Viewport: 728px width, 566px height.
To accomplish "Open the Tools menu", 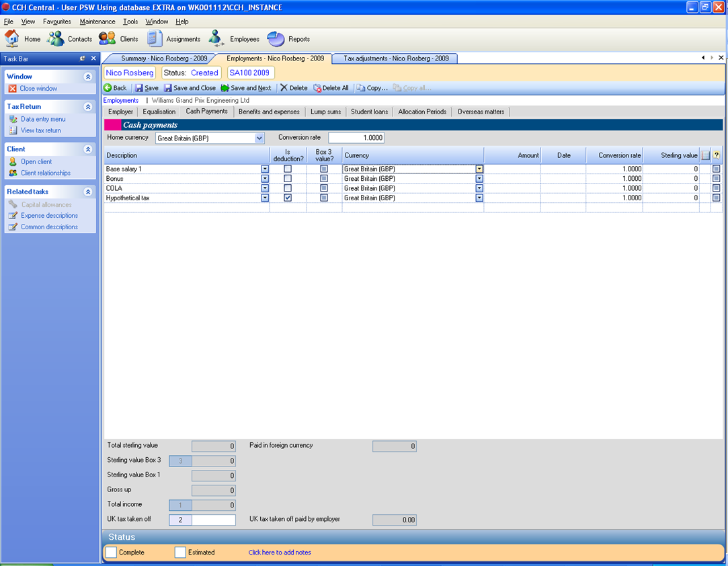I will pyautogui.click(x=130, y=22).
